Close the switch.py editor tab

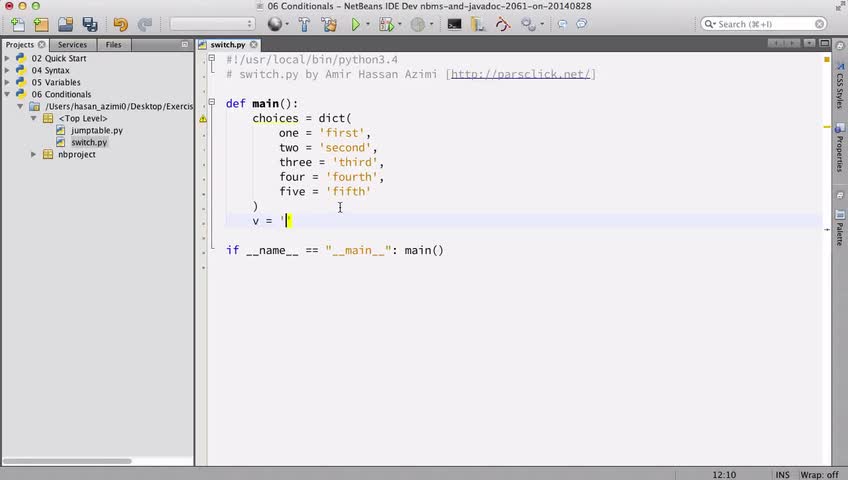pos(254,44)
